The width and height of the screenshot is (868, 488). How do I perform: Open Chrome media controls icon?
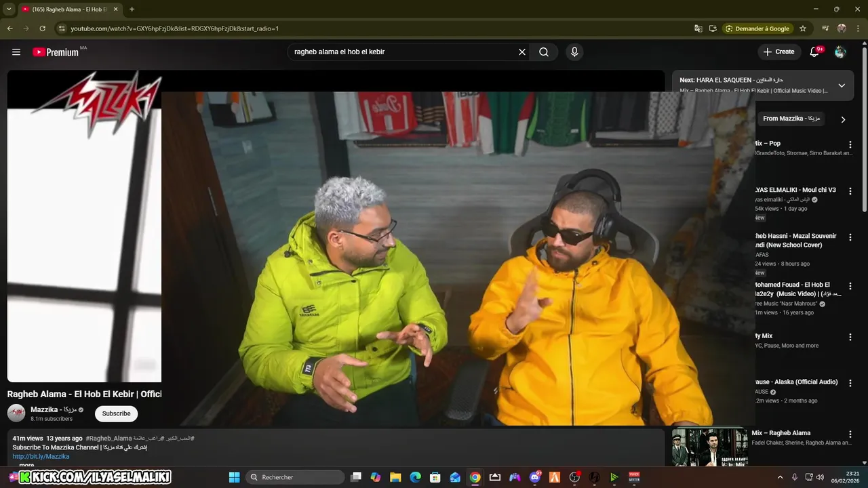point(825,28)
